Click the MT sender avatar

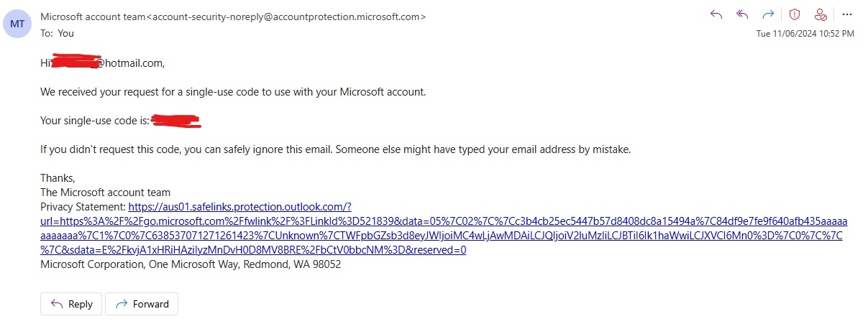click(x=17, y=24)
